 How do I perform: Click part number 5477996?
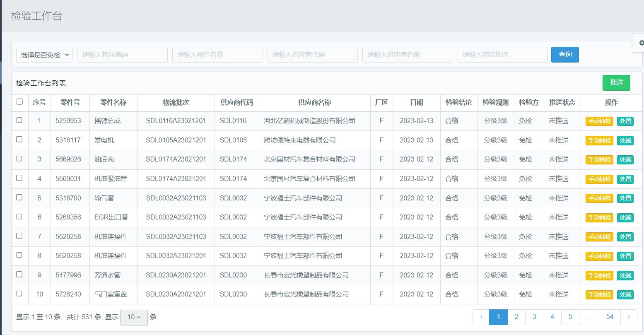point(68,275)
